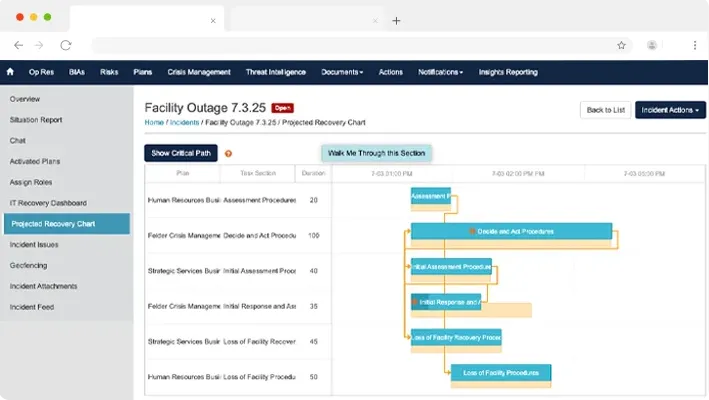Bookmark page with star icon
The height and width of the screenshot is (400, 709).
click(621, 45)
